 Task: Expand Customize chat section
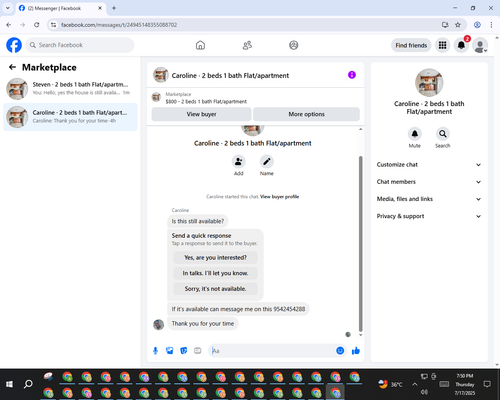tap(429, 165)
